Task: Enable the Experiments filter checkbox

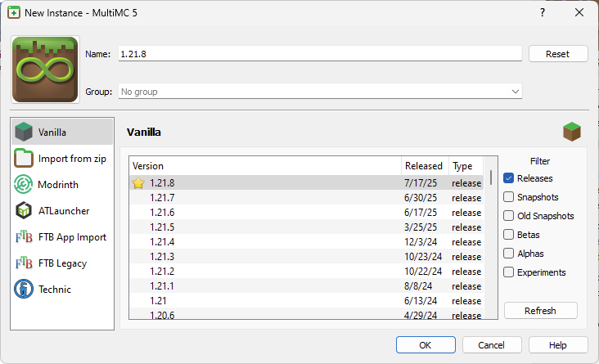Action: [508, 272]
